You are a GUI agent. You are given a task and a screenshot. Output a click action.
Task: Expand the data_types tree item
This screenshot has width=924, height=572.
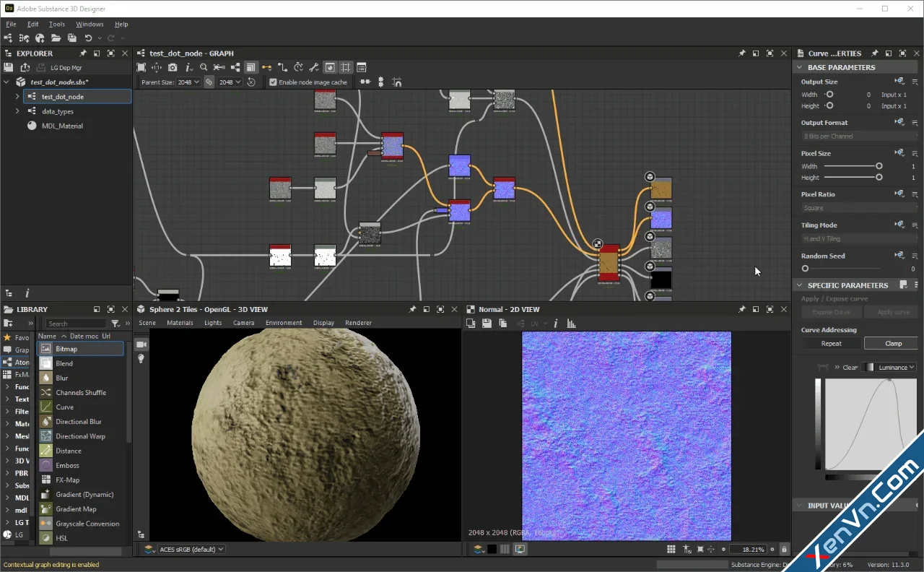point(17,111)
